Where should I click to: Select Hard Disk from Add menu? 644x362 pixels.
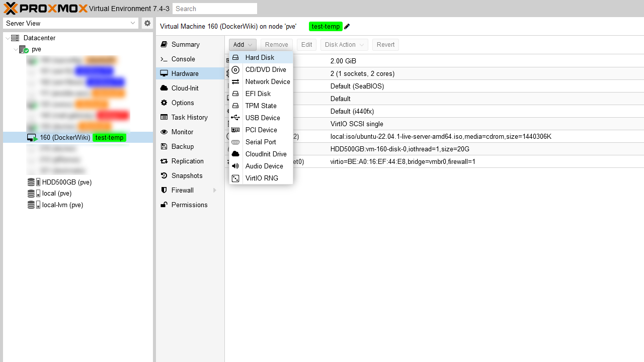260,57
